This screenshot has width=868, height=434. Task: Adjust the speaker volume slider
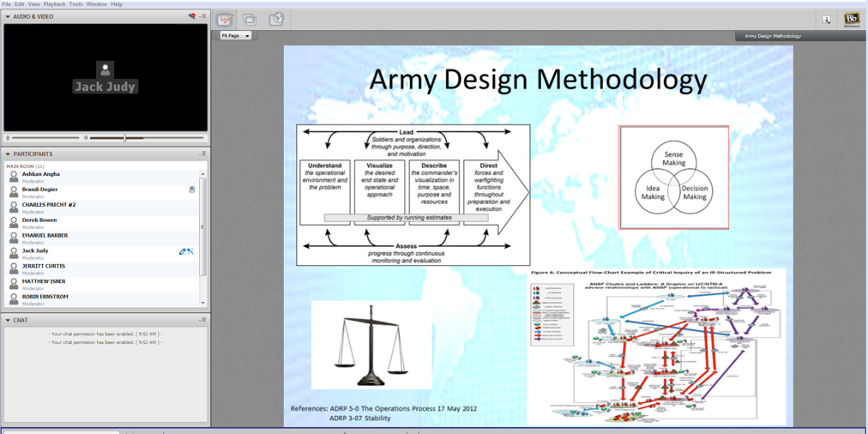125,138
